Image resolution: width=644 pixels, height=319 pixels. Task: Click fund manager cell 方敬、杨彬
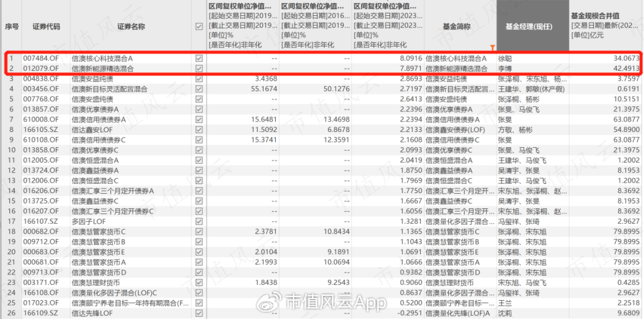(x=515, y=130)
